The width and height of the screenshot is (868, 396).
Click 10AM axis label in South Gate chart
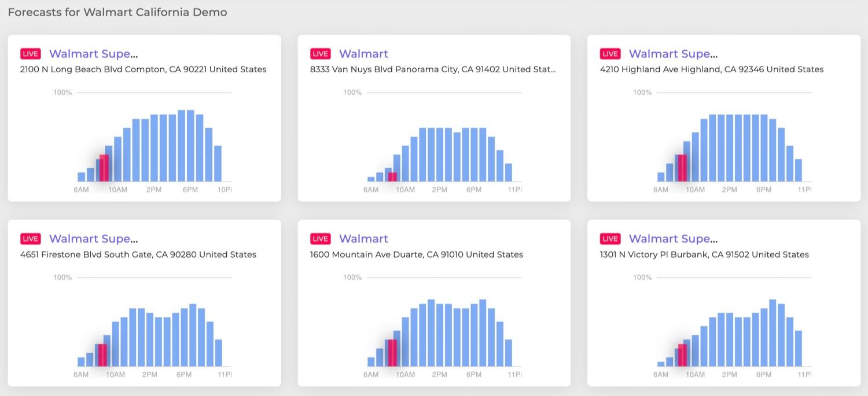pyautogui.click(x=115, y=375)
